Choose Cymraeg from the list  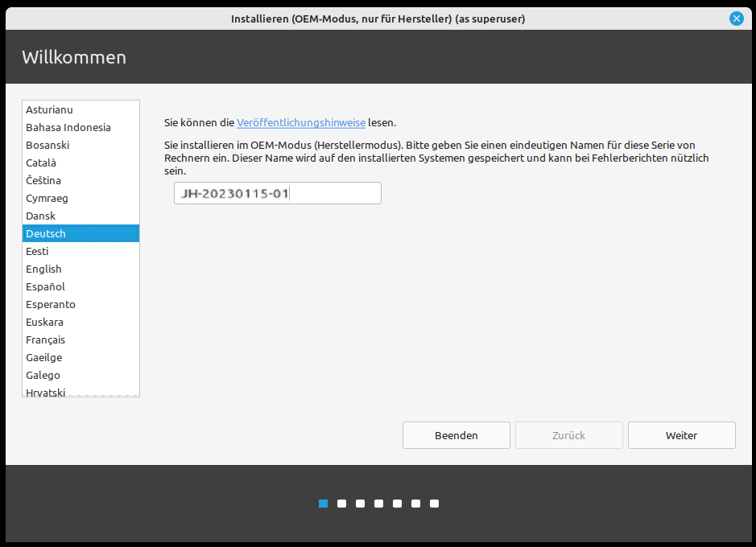click(x=47, y=198)
